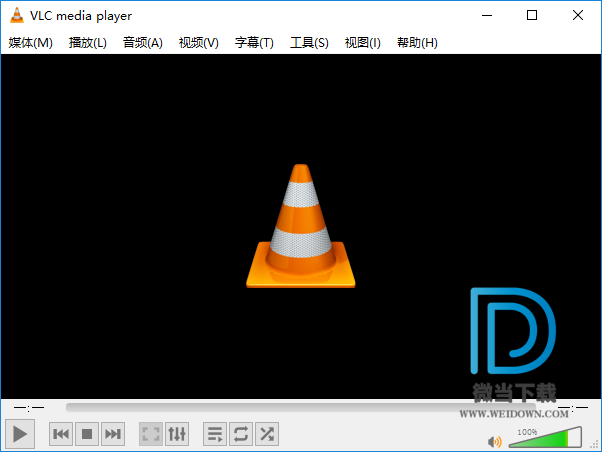Adjust the volume slider level

pos(545,439)
